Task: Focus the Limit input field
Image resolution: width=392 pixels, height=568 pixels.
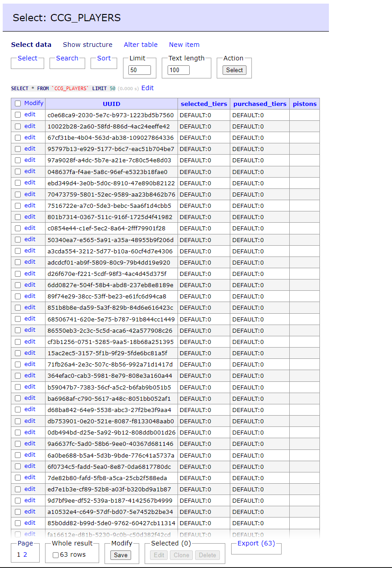Action: point(139,70)
